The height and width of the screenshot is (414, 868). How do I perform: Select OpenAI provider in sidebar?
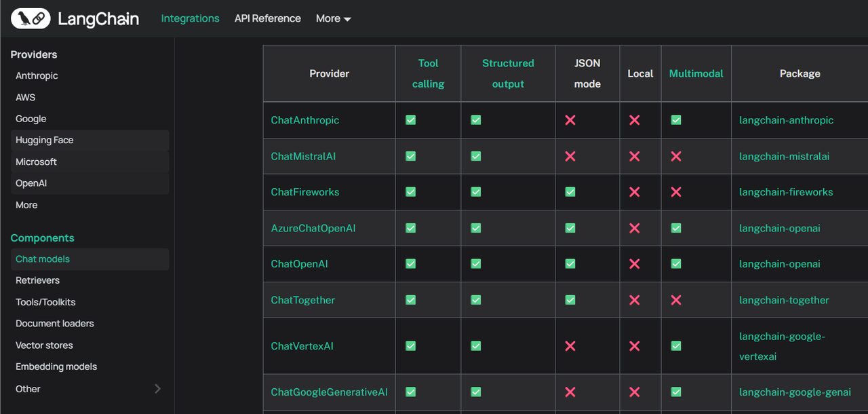point(90,183)
